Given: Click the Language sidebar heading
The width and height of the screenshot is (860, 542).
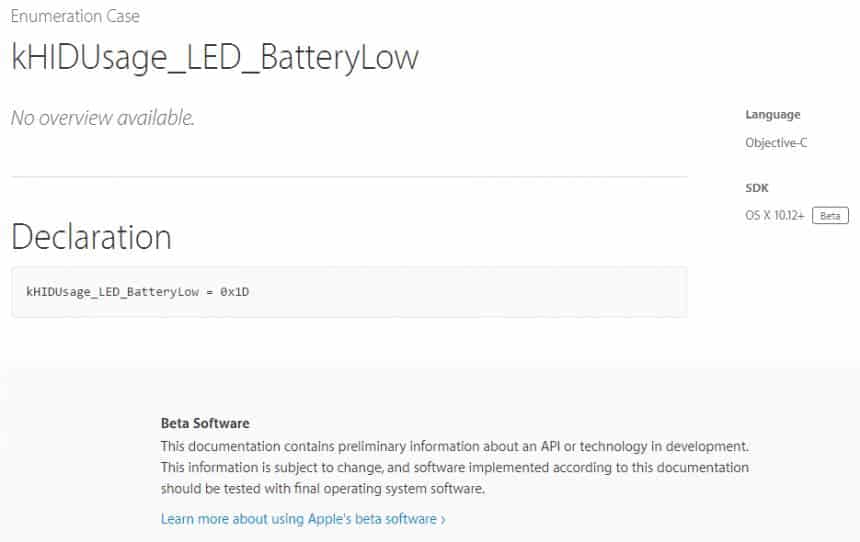Looking at the screenshot, I should (772, 115).
